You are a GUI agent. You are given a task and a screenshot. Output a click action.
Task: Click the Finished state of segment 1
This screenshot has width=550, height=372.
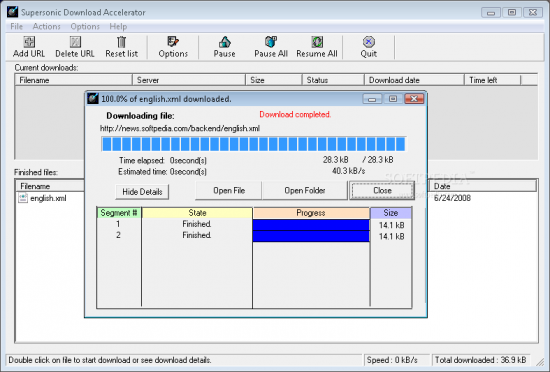point(197,224)
